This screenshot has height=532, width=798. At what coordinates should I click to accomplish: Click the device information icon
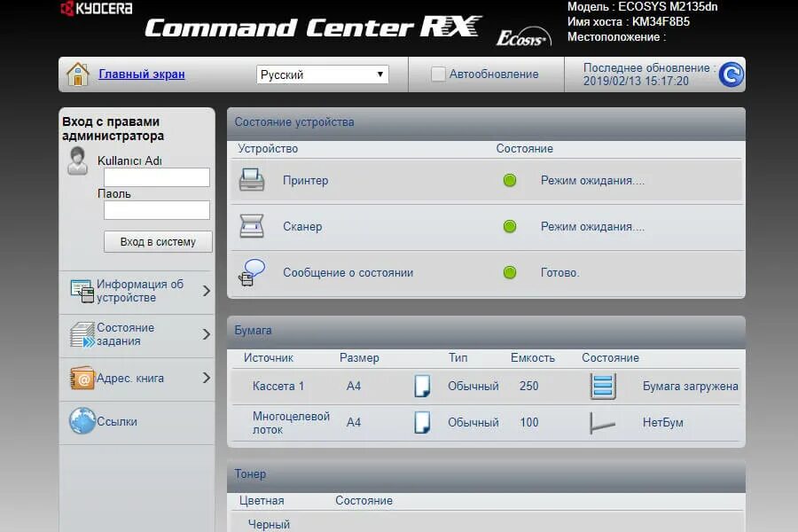[x=82, y=291]
